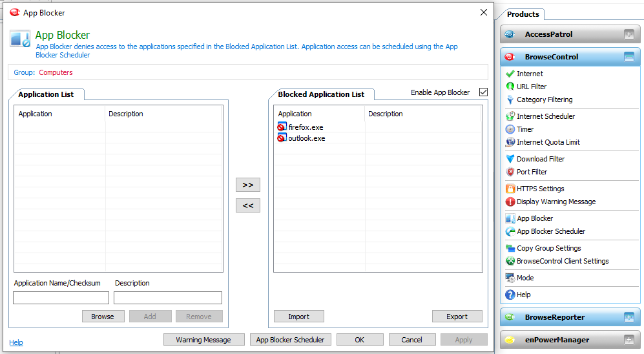Open the Help link at bottom left
This screenshot has height=354, width=644.
(x=16, y=342)
